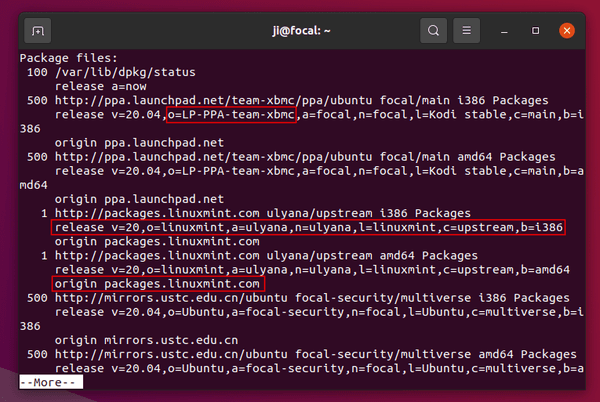Click the 'origin mirrors.ustc.edu.cn' line
The height and width of the screenshot is (402, 600).
point(147,340)
